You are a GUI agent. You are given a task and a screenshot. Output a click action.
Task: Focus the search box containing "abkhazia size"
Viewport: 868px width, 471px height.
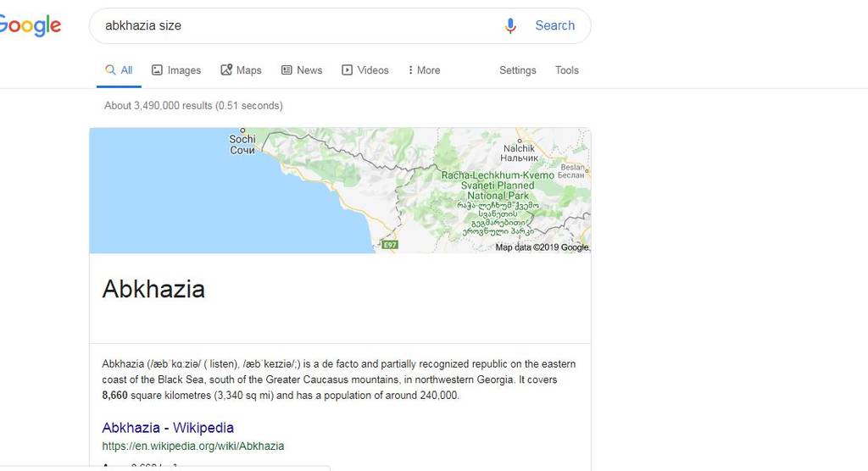[x=297, y=25]
